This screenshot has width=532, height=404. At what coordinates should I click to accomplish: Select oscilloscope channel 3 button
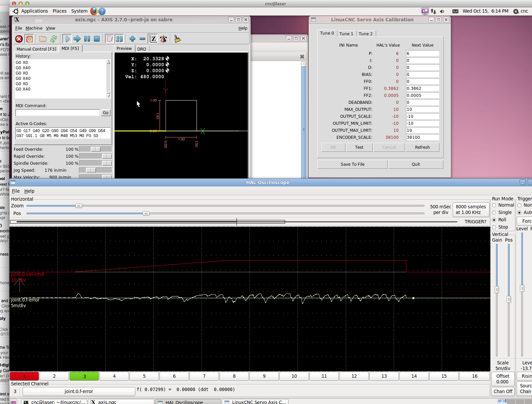pos(85,376)
